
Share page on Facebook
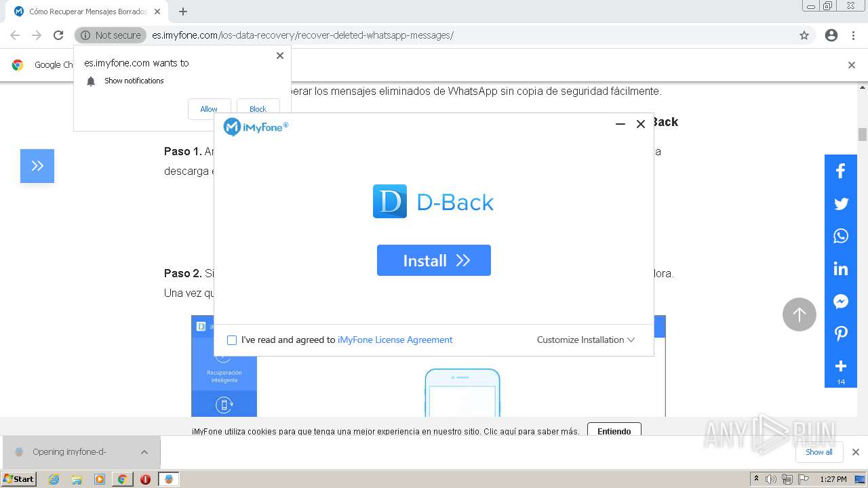tap(841, 171)
